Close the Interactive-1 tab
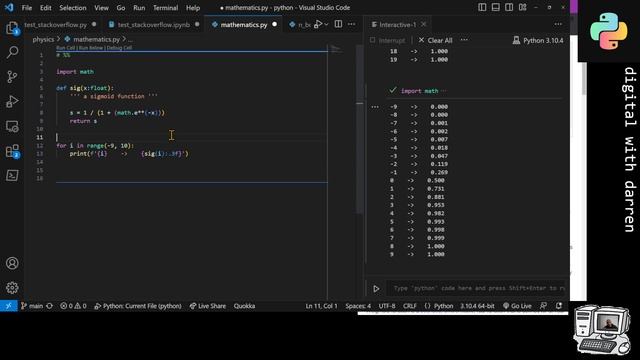Screen dimensions: 640x360 (x=424, y=24)
